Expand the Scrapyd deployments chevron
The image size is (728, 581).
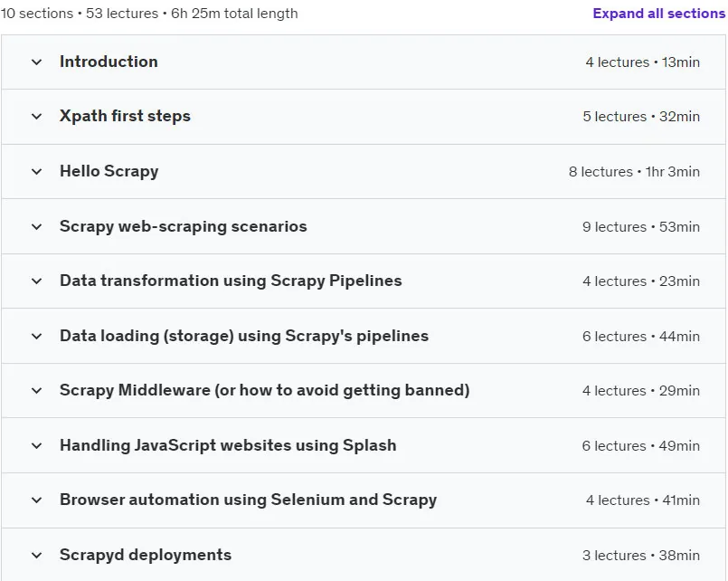(x=37, y=556)
